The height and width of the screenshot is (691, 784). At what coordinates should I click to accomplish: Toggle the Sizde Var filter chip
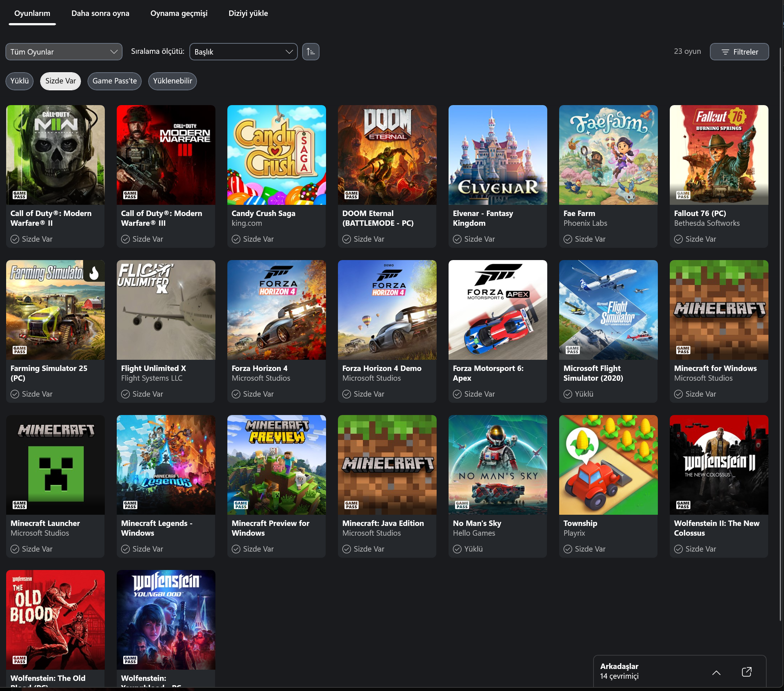tap(61, 81)
